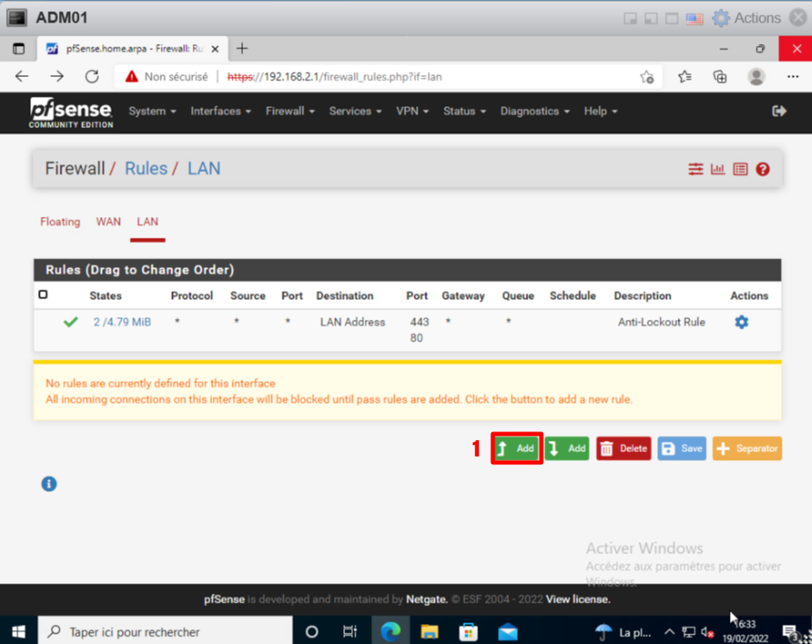Click the orange Separator button
Viewport: 812px width, 644px height.
(747, 449)
